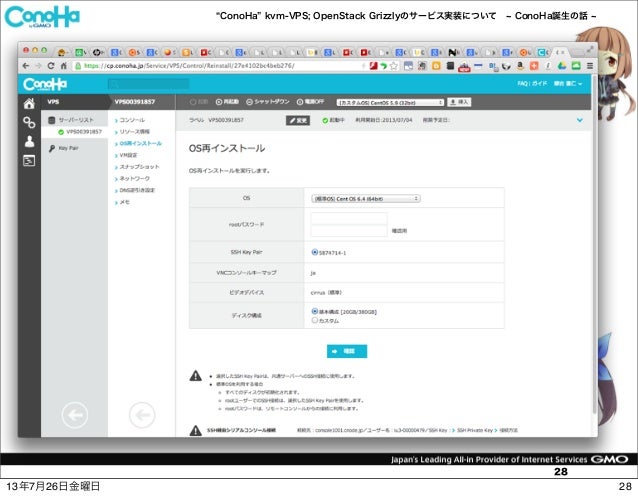Click the Amazon extension icon in the toolbar
The height and width of the screenshot is (497, 638).
pyautogui.click(x=520, y=66)
